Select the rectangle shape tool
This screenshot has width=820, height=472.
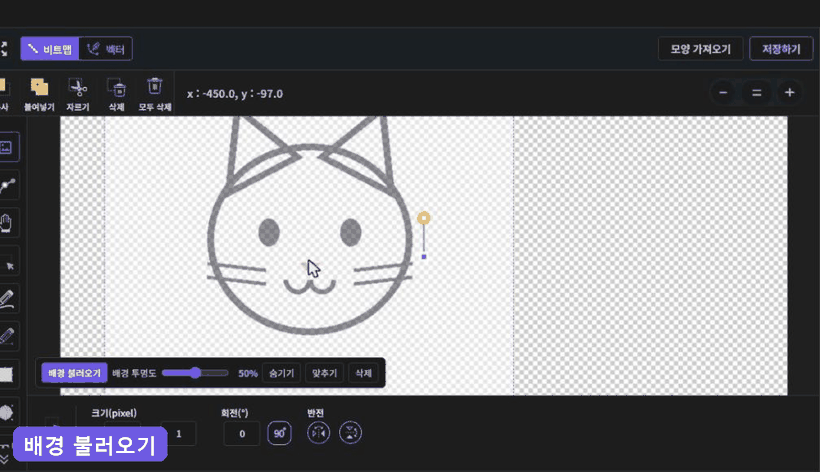(x=7, y=374)
